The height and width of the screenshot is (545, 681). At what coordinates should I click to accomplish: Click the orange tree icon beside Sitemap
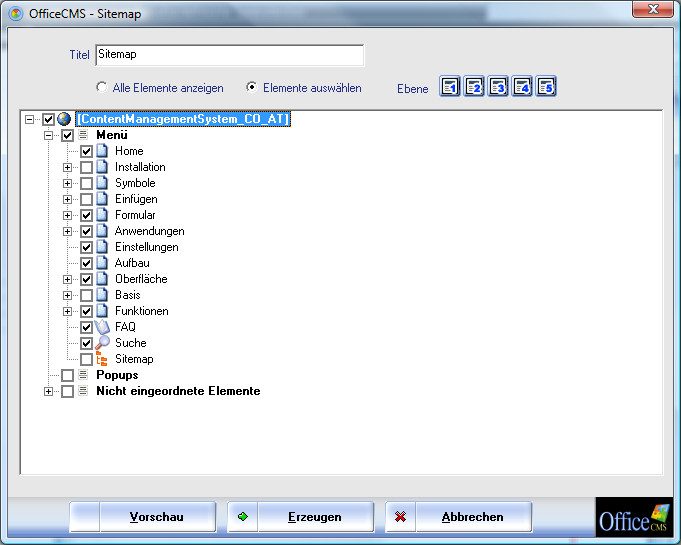(x=102, y=359)
